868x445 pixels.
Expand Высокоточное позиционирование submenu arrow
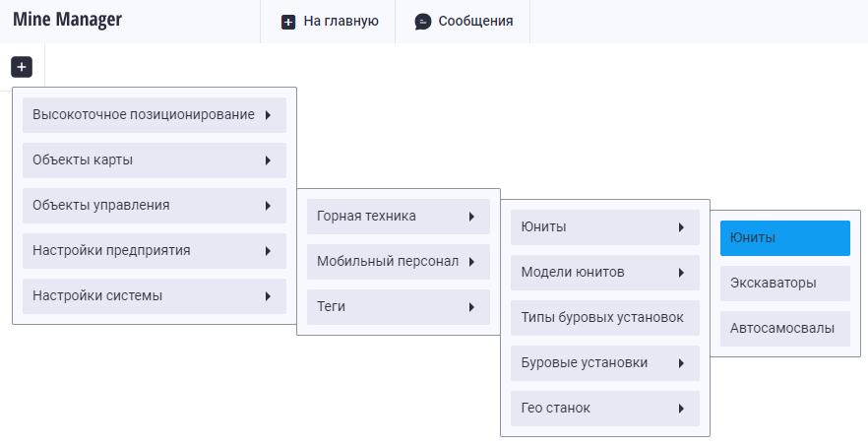(x=268, y=115)
